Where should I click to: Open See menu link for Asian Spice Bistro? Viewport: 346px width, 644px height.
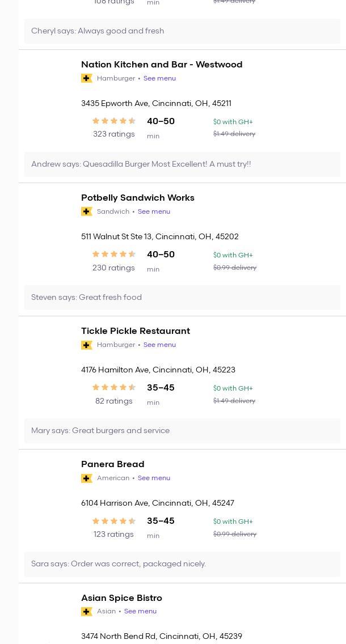point(140,611)
